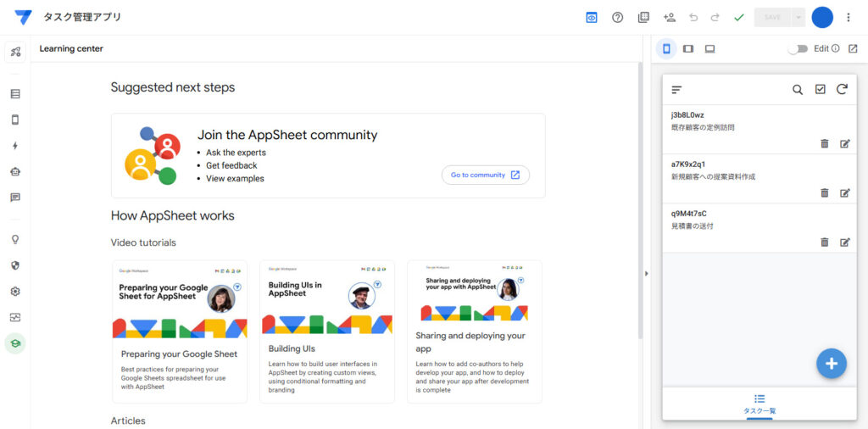Edit the a7K9x2q1 task row
Screen dimensions: 868x429
point(845,193)
